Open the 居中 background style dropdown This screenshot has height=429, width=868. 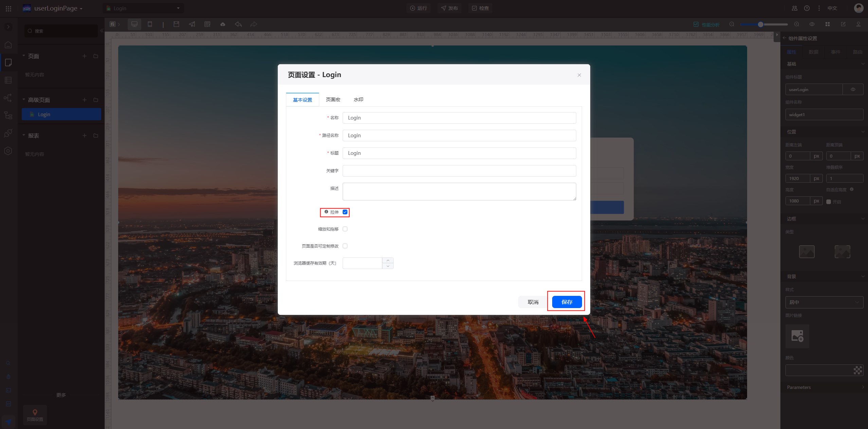824,302
